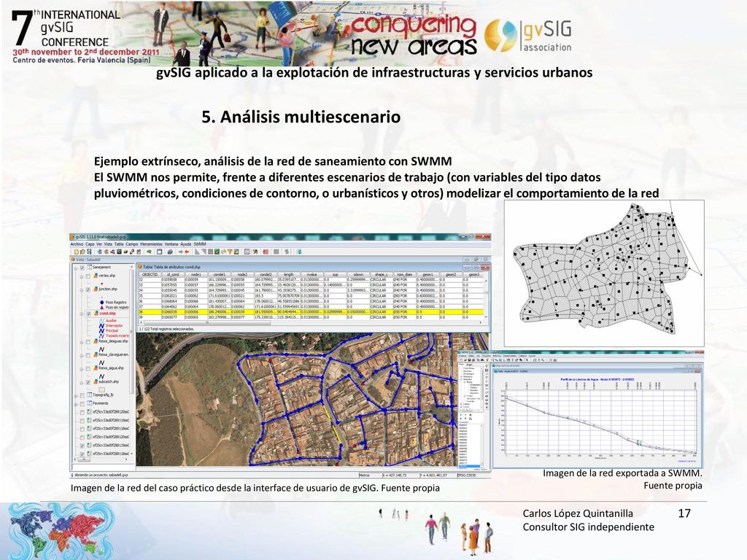The image size is (747, 560).
Task: Toggle the cond.shp layer checkbox
Action: (x=88, y=314)
